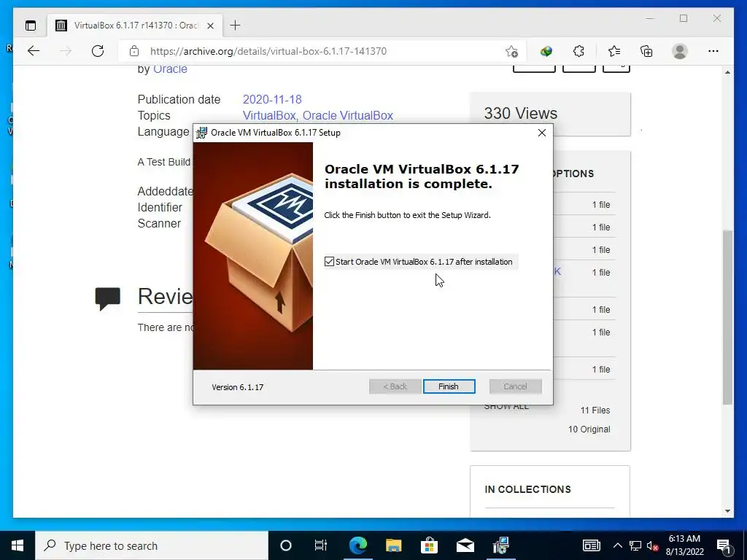Add this page to favorites star
Screen dimensions: 747x560
point(511,51)
